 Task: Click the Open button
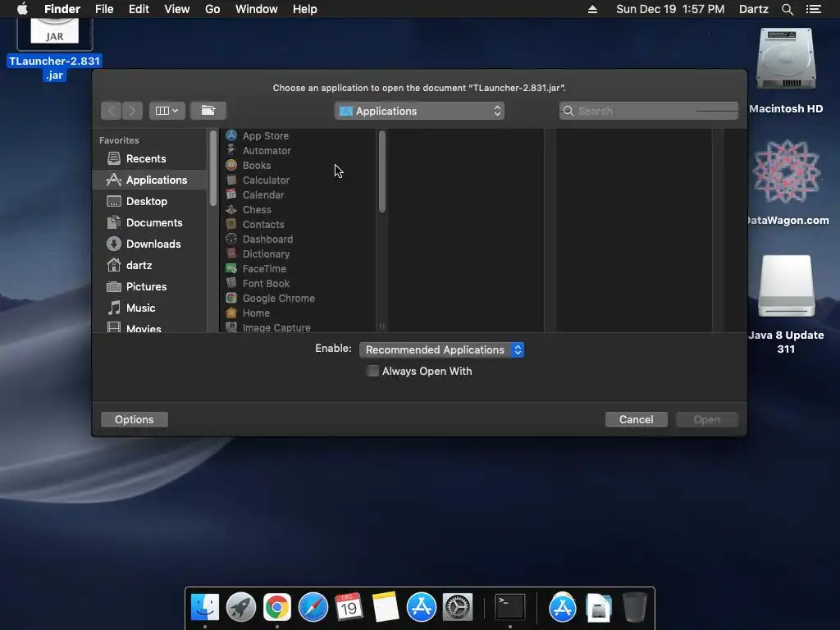coord(707,419)
